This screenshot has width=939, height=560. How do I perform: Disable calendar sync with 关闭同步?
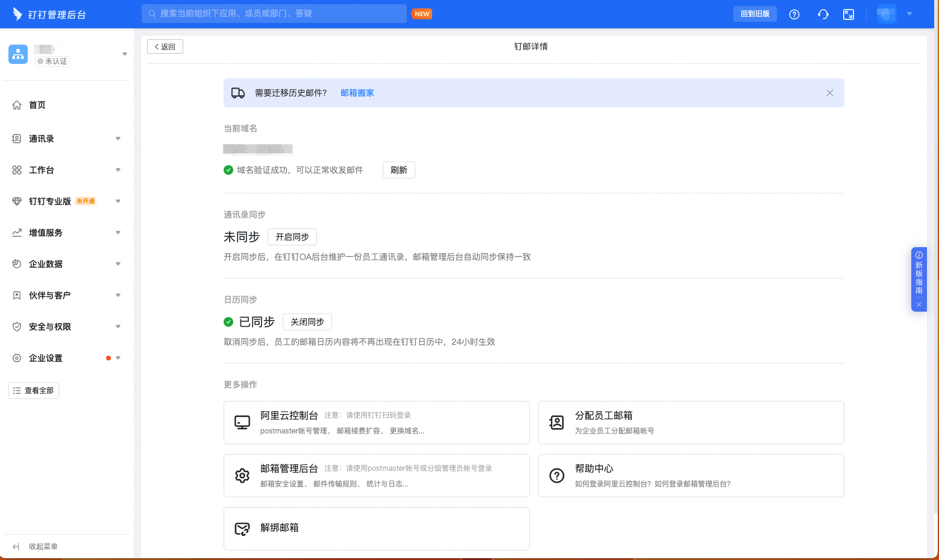pos(307,322)
